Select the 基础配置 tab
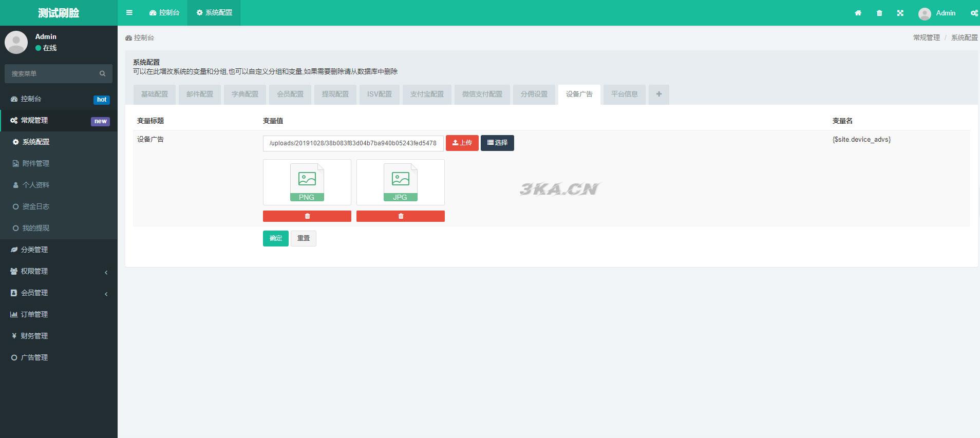The image size is (980, 438). (x=155, y=94)
